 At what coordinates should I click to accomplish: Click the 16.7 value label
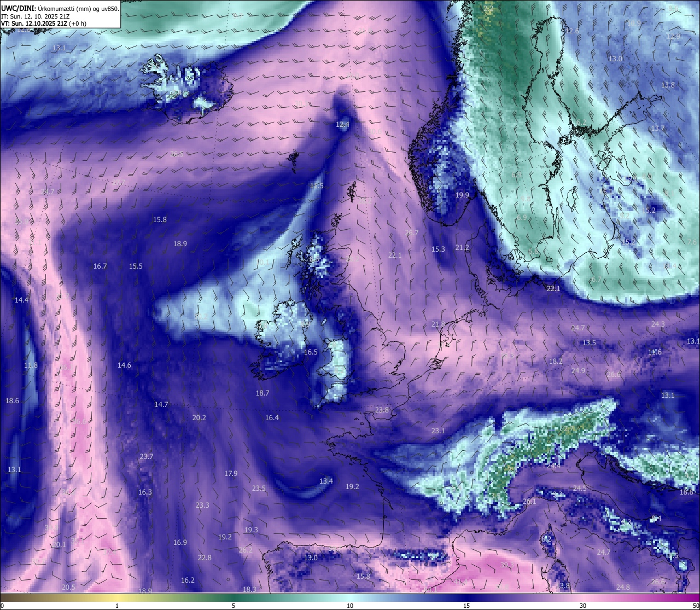pos(100,266)
